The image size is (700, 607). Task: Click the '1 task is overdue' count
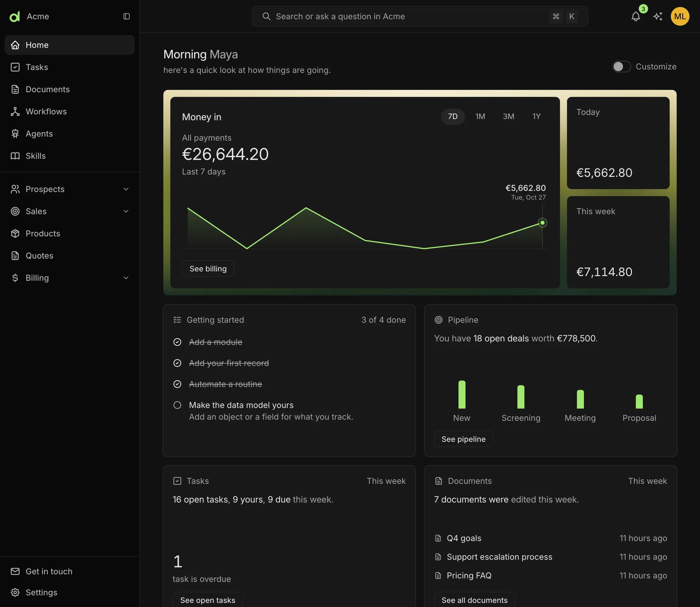[178, 561]
